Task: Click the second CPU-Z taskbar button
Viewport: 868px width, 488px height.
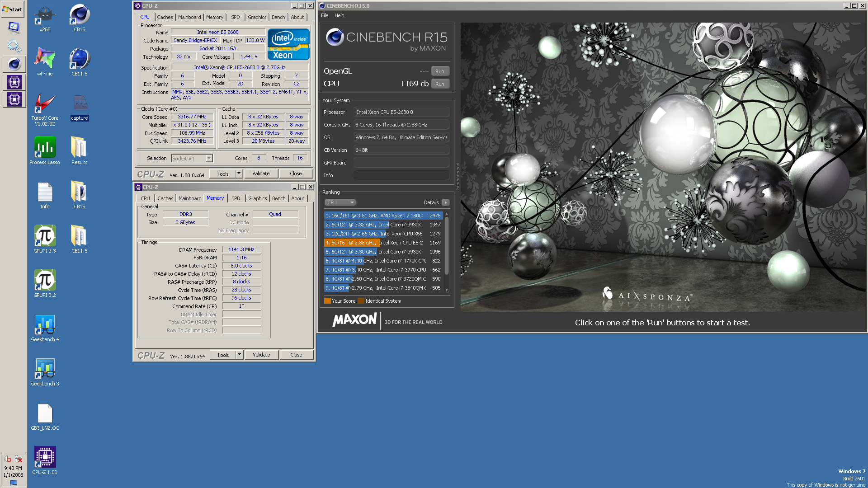Action: pyautogui.click(x=14, y=99)
